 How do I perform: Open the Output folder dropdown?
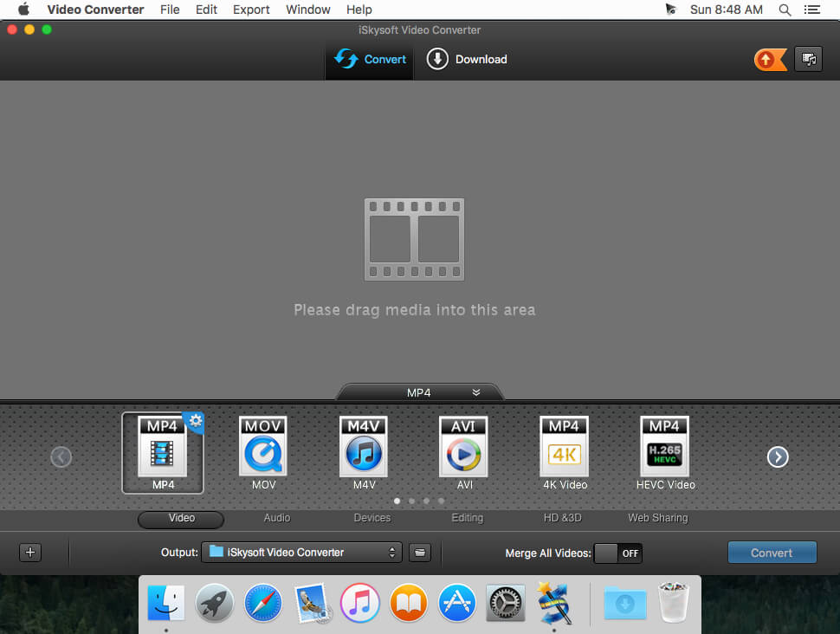(x=301, y=552)
